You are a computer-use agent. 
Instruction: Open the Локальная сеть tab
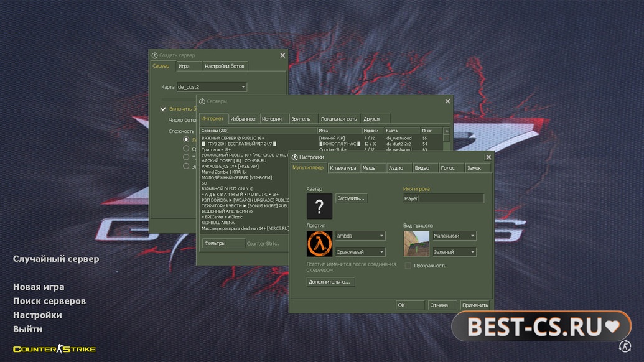click(339, 119)
